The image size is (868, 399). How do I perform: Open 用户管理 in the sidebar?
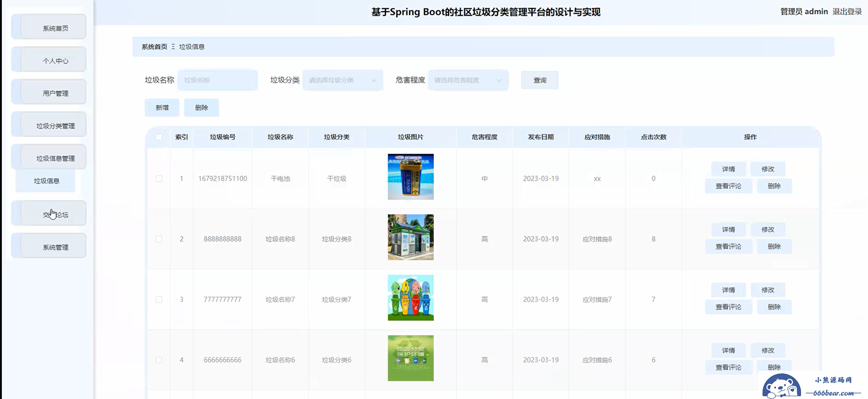click(55, 93)
